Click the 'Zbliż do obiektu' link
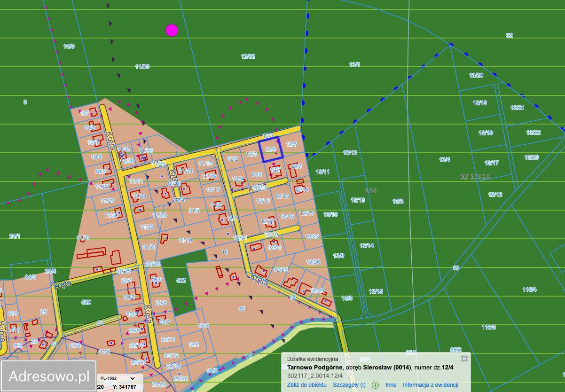Viewport: 565px width, 392px height. [x=306, y=385]
